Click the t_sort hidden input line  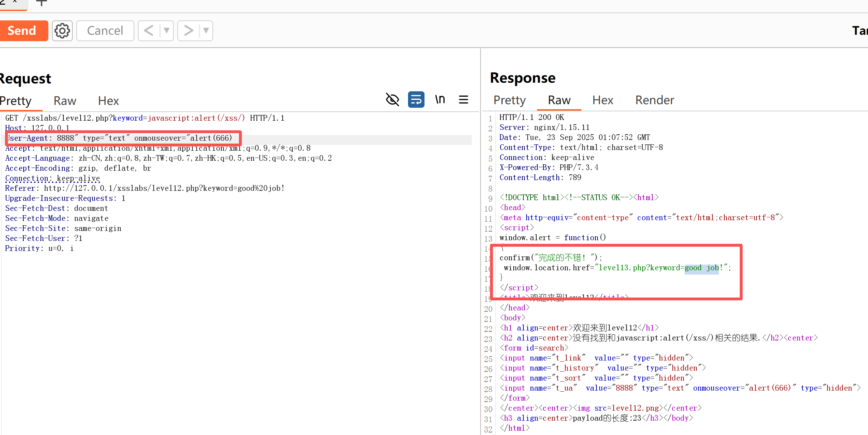click(x=596, y=378)
